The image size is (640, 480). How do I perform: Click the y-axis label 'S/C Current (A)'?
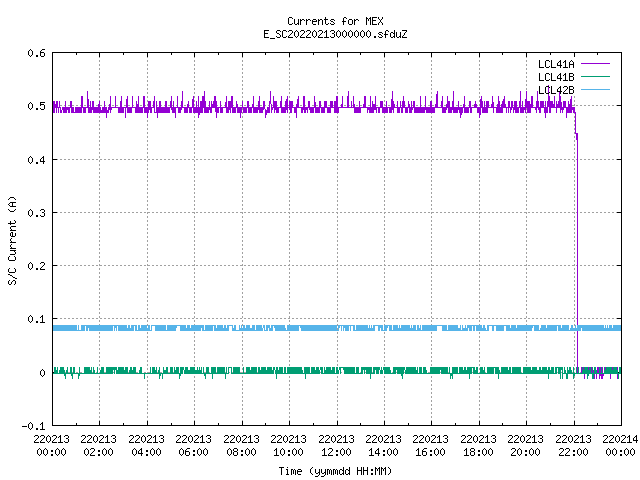coord(12,241)
